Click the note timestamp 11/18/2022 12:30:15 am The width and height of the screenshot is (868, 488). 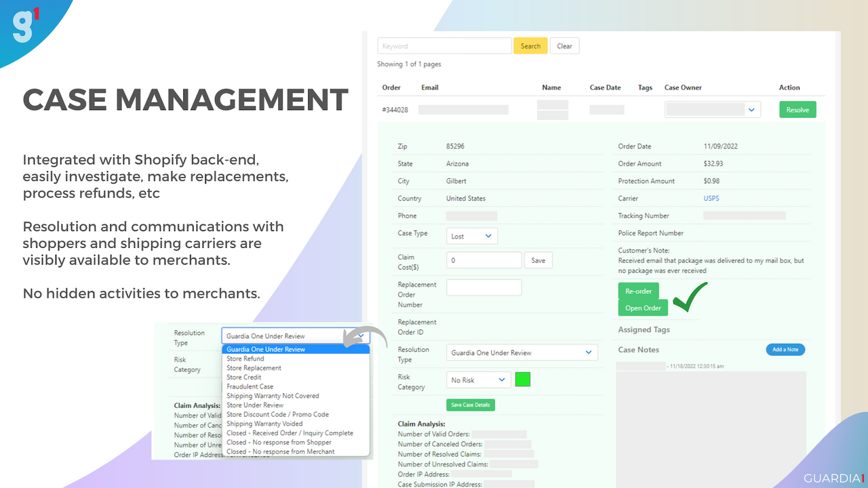698,366
